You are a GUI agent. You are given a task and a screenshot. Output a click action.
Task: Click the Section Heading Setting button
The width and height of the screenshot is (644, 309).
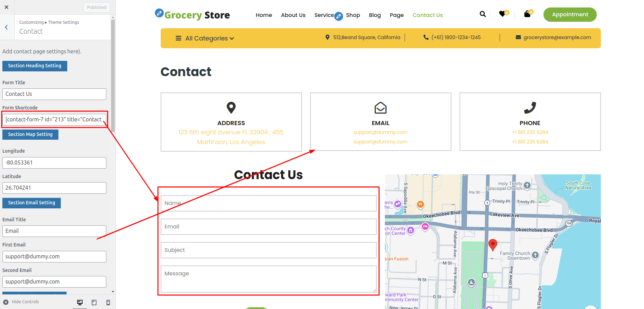click(x=35, y=66)
